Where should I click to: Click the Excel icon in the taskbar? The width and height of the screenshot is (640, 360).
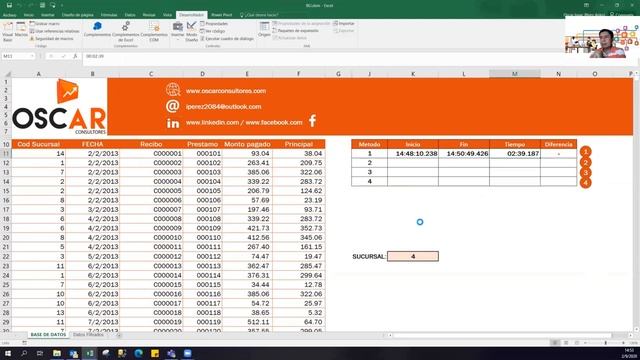point(89,353)
